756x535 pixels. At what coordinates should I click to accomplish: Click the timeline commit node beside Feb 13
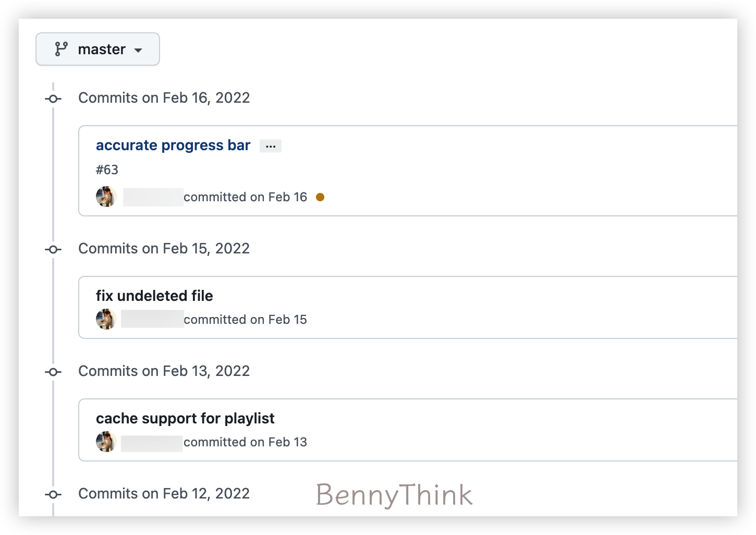[53, 372]
